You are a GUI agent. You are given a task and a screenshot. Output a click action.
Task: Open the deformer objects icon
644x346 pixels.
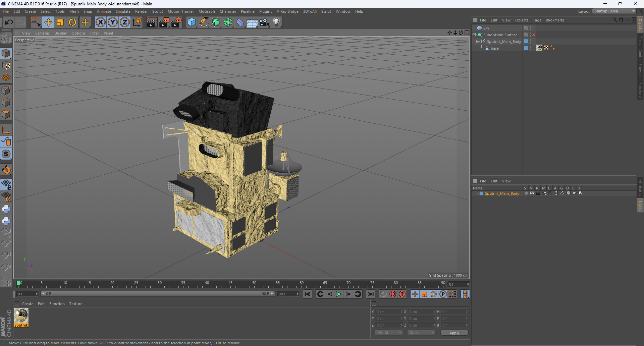tap(240, 22)
